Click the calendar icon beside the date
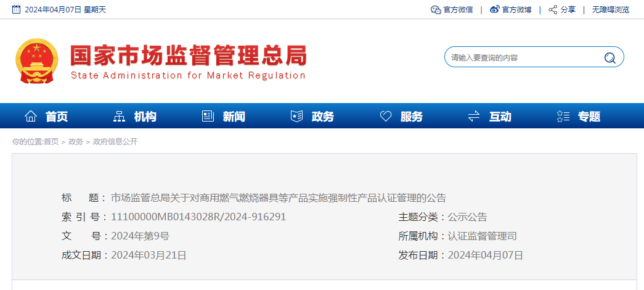 click(x=16, y=9)
